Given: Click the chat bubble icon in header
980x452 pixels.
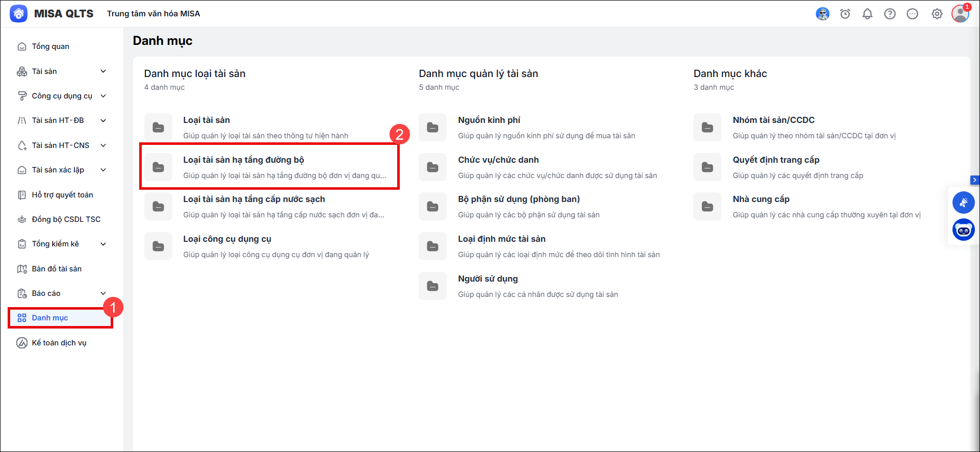Looking at the screenshot, I should [912, 14].
